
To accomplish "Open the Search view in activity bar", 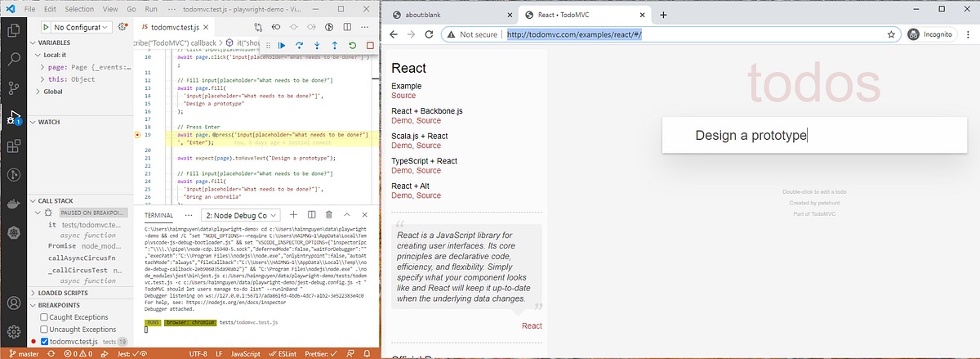I will pyautogui.click(x=13, y=60).
